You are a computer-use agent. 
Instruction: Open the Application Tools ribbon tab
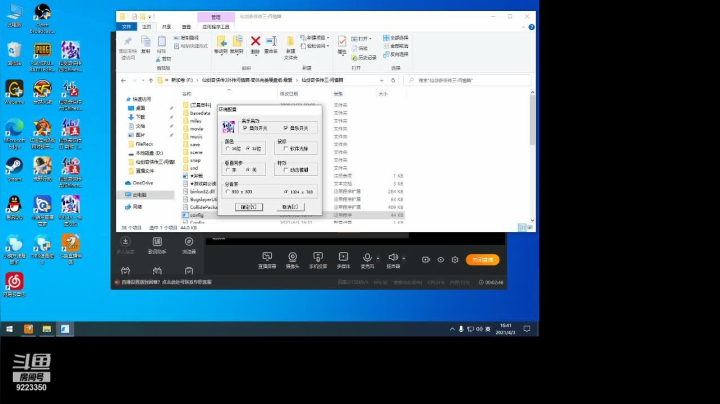click(x=216, y=27)
